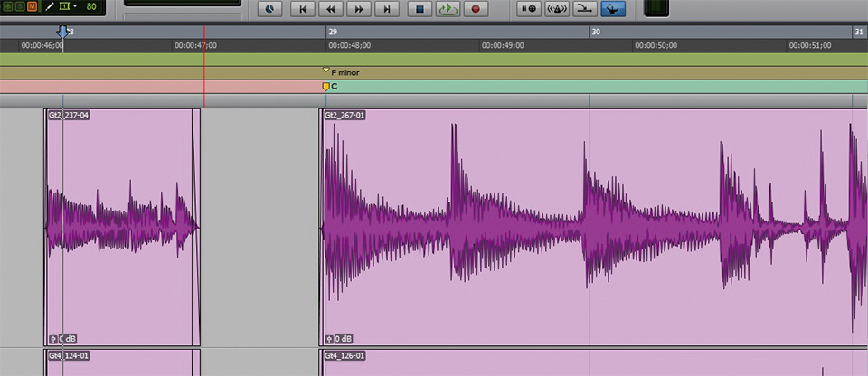Click clip gain badge on Gt2_237-04
Image resolution: width=868 pixels, height=376 pixels.
(x=63, y=338)
